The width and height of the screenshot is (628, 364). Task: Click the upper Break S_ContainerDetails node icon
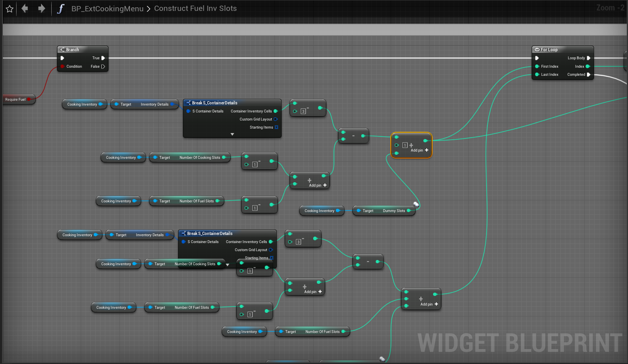pyautogui.click(x=188, y=103)
